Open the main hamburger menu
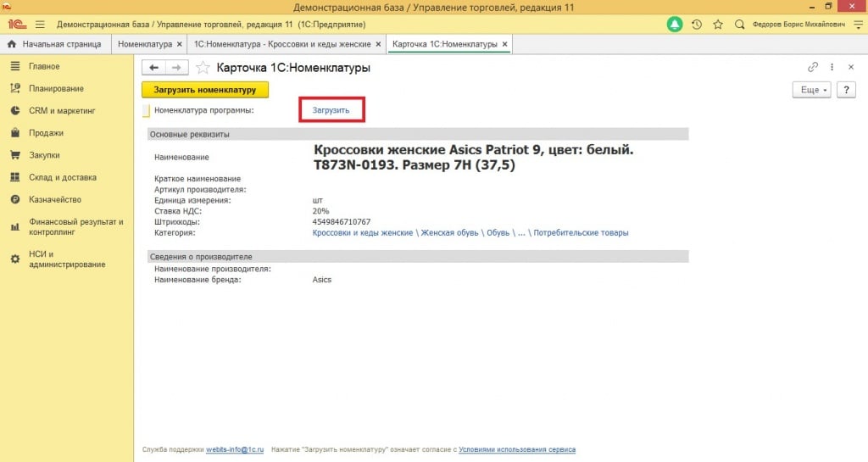 (x=39, y=24)
